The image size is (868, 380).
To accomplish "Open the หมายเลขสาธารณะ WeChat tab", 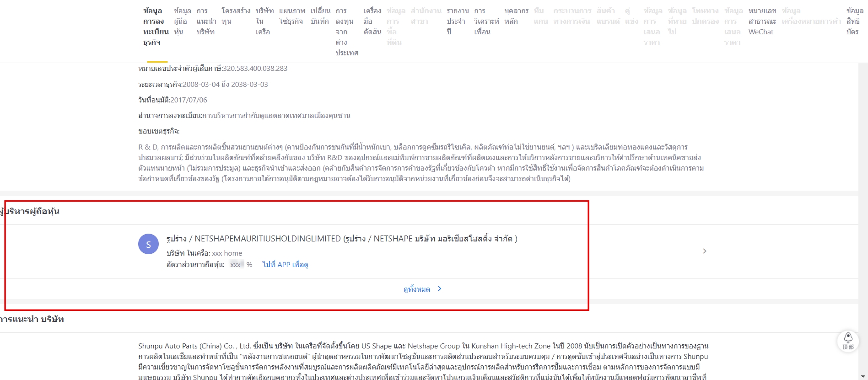I will point(762,21).
